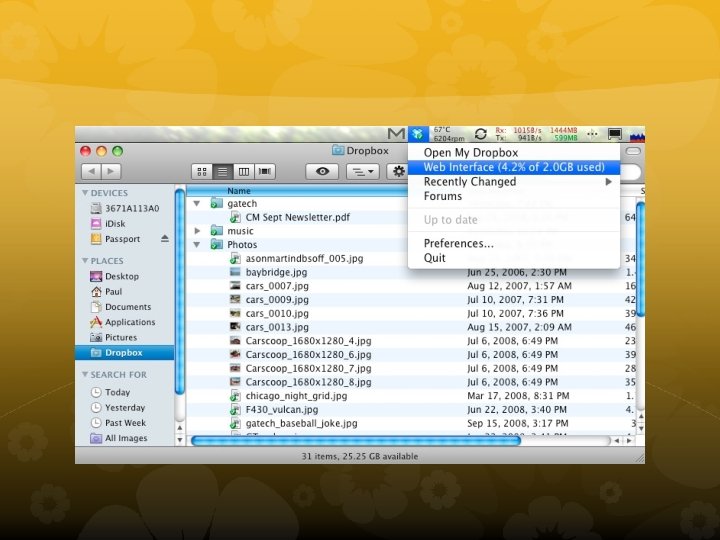The image size is (720, 540).
Task: Click the Dropbox menu bar icon
Action: pos(418,134)
